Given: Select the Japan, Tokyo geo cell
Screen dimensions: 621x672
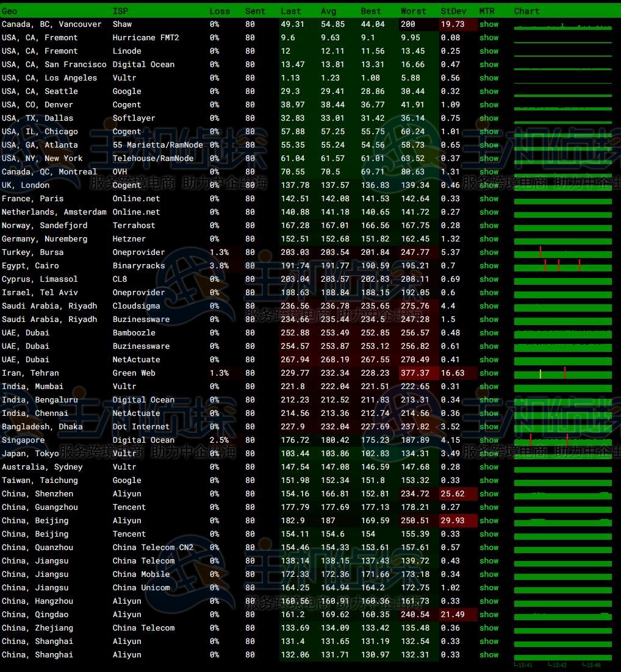Looking at the screenshot, I should [31, 454].
